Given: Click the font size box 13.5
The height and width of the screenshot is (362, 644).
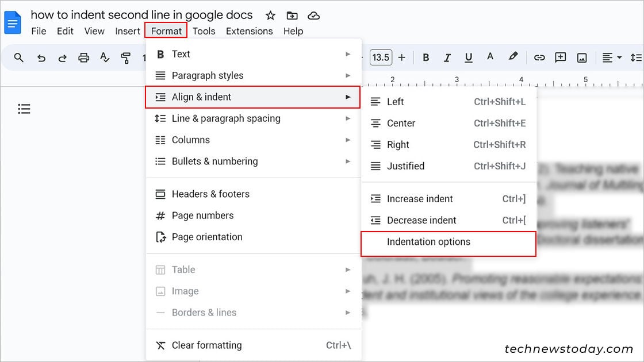Looking at the screenshot, I should point(381,57).
